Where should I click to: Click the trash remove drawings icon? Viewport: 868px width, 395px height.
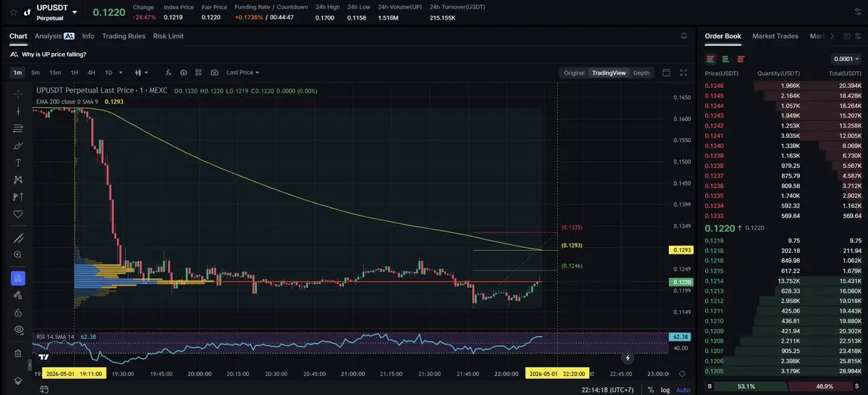coord(17,353)
